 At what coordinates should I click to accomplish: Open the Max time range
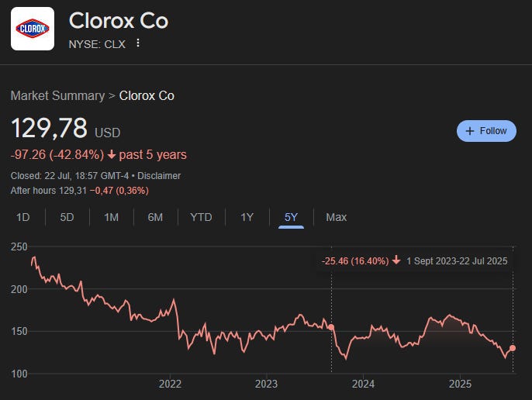[337, 217]
